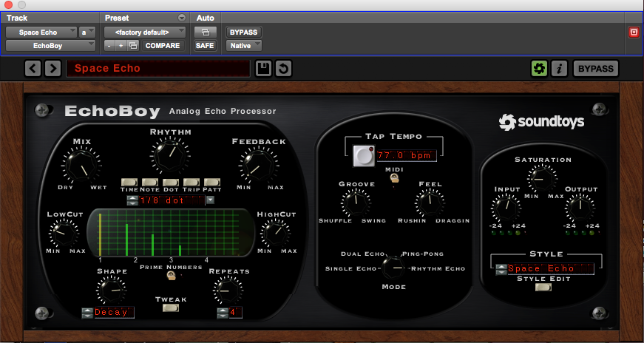
Task: Click the Saturation knob
Action: (x=542, y=179)
